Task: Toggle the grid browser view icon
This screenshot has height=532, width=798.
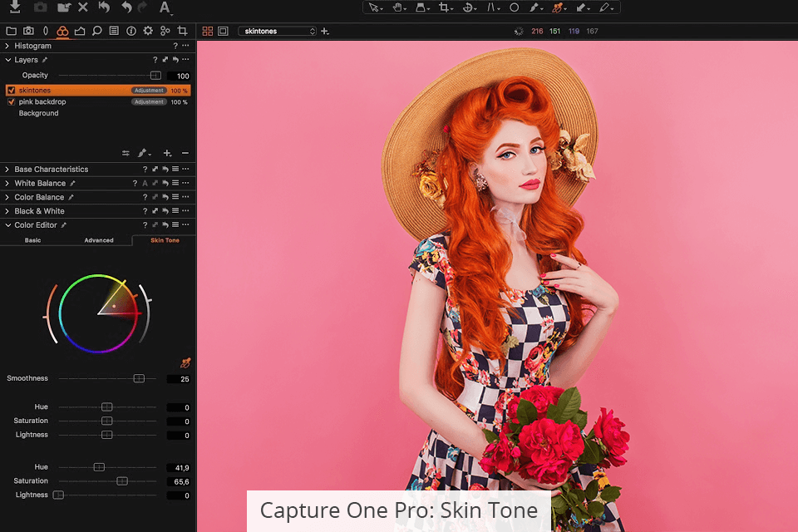Action: click(208, 32)
